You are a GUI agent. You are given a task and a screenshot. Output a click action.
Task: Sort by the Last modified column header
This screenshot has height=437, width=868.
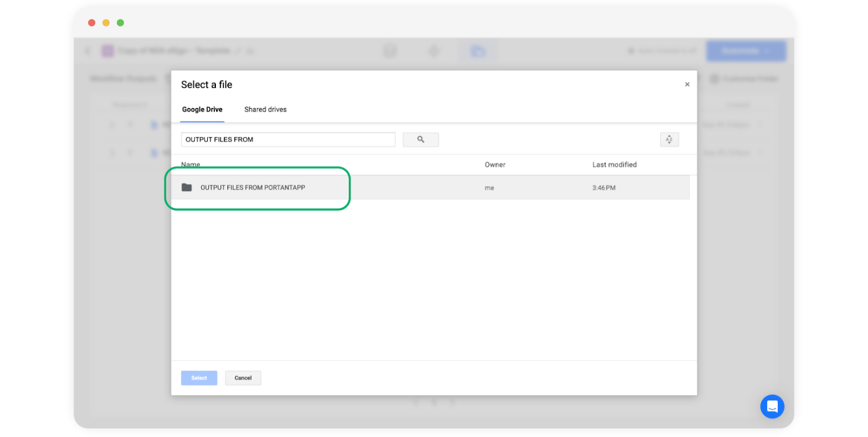(x=614, y=165)
